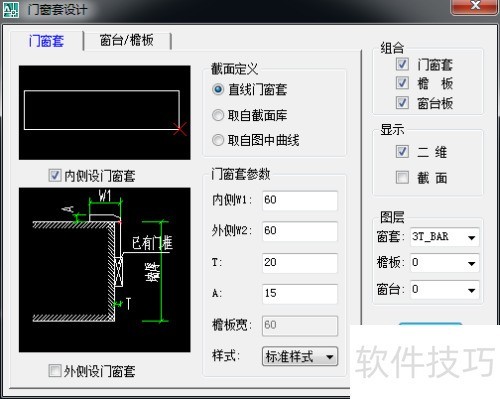The image size is (500, 399).
Task: Edit the 内侧W1 value field
Action: coord(300,200)
